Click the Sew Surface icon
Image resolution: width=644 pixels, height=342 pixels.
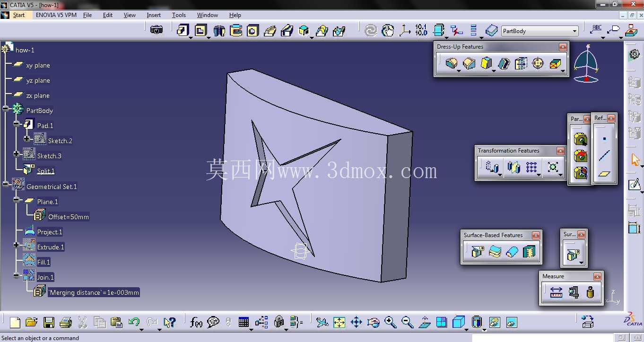[x=529, y=252]
